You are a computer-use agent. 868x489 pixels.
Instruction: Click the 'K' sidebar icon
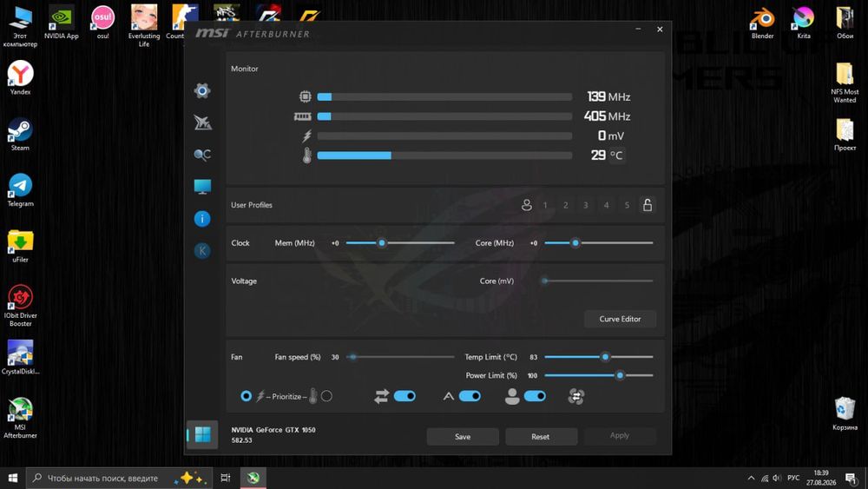pos(202,251)
